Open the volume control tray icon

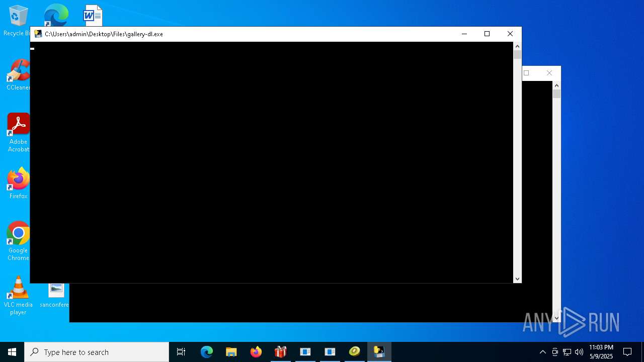(x=579, y=352)
